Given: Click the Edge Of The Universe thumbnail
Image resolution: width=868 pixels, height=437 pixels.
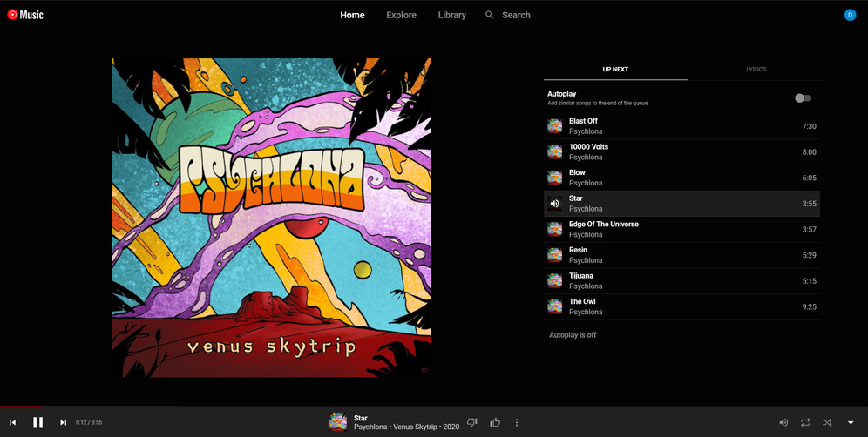Looking at the screenshot, I should click(554, 229).
